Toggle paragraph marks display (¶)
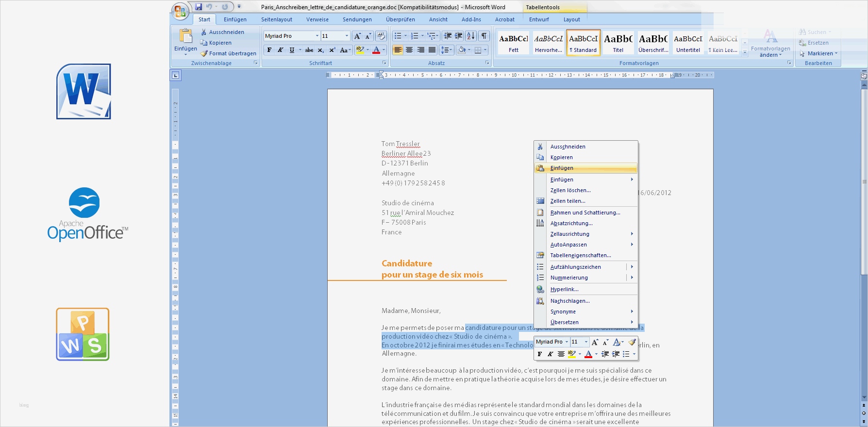 coord(484,36)
